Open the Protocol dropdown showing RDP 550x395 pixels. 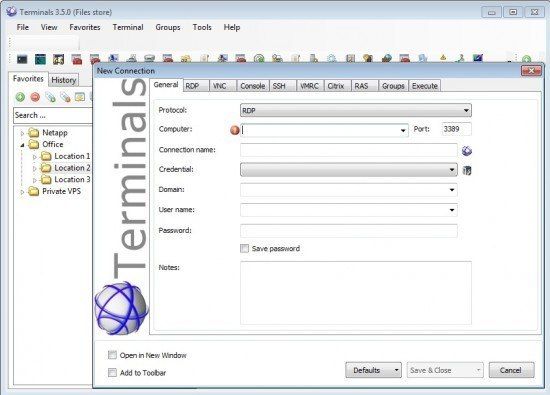[x=356, y=111]
